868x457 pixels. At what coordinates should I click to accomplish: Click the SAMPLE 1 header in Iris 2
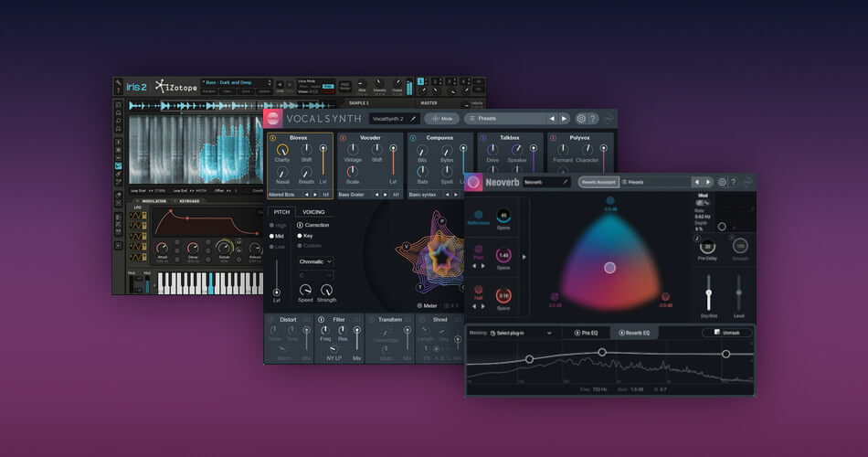tap(358, 103)
